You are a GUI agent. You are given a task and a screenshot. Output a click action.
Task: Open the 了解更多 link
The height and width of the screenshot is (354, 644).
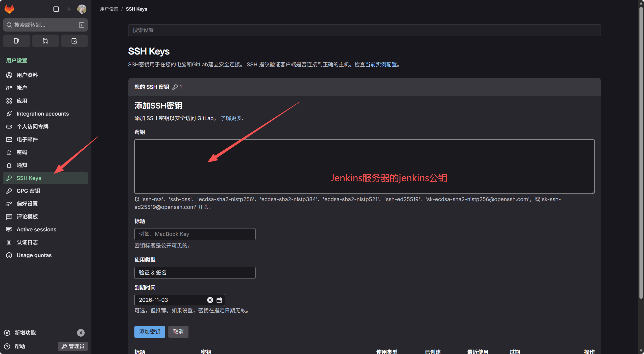[231, 118]
